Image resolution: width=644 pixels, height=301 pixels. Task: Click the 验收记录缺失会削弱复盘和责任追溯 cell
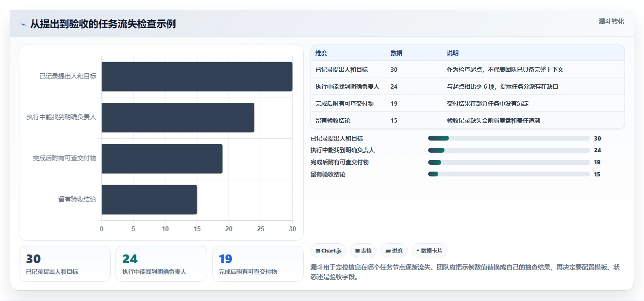click(x=494, y=121)
